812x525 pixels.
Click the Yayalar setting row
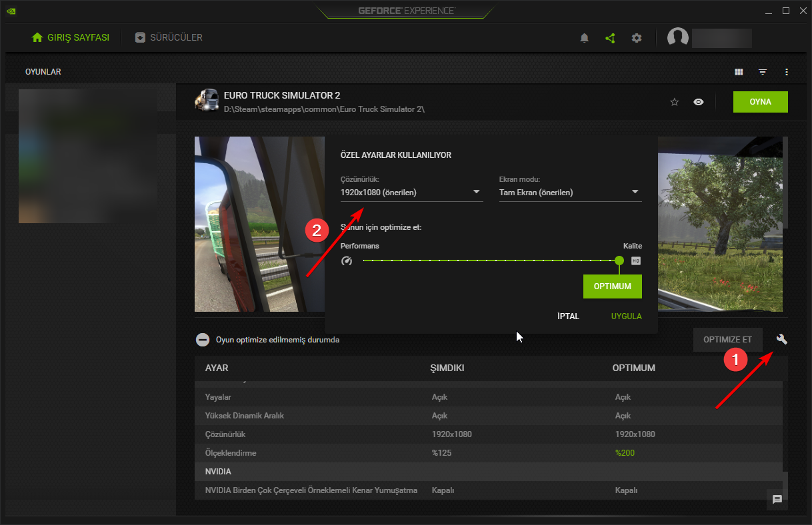488,397
